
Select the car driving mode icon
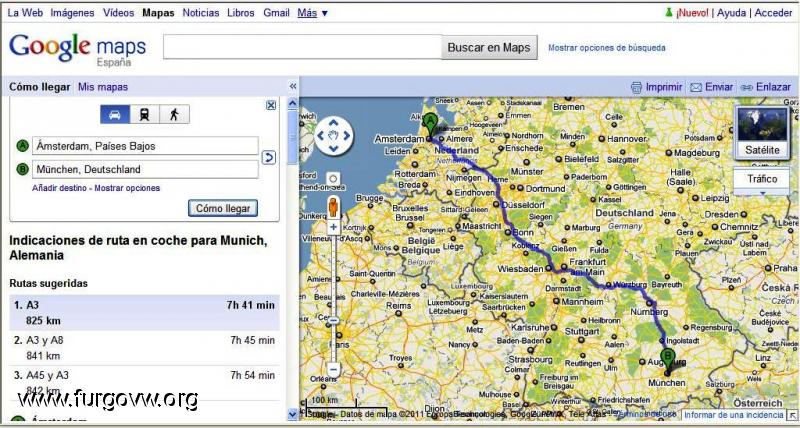115,114
